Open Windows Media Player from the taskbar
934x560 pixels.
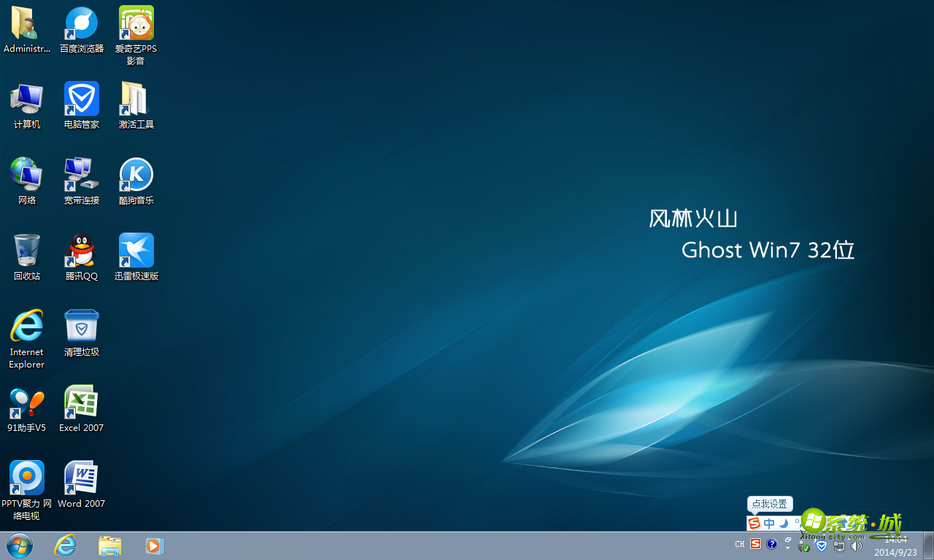tap(154, 545)
